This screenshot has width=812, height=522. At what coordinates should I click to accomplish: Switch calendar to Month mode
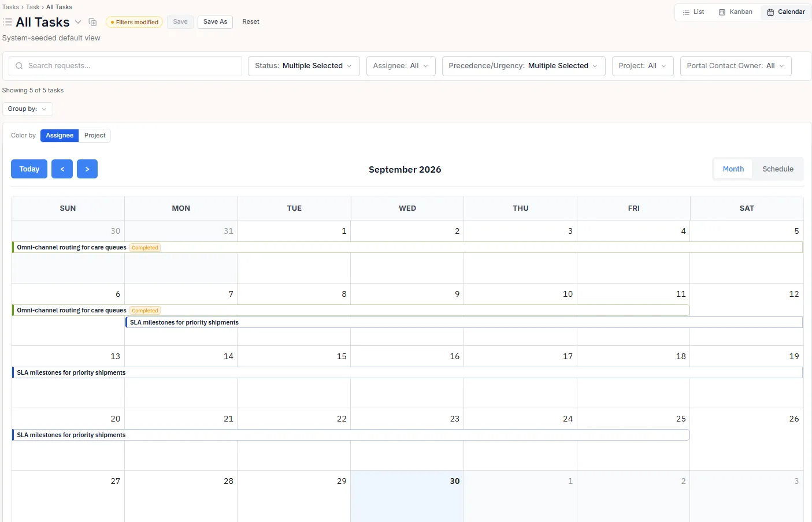click(733, 169)
